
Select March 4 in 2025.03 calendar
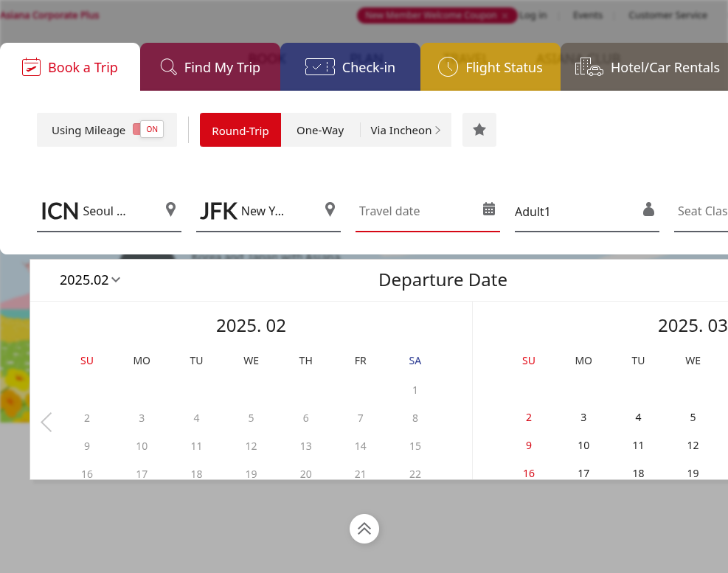click(639, 417)
